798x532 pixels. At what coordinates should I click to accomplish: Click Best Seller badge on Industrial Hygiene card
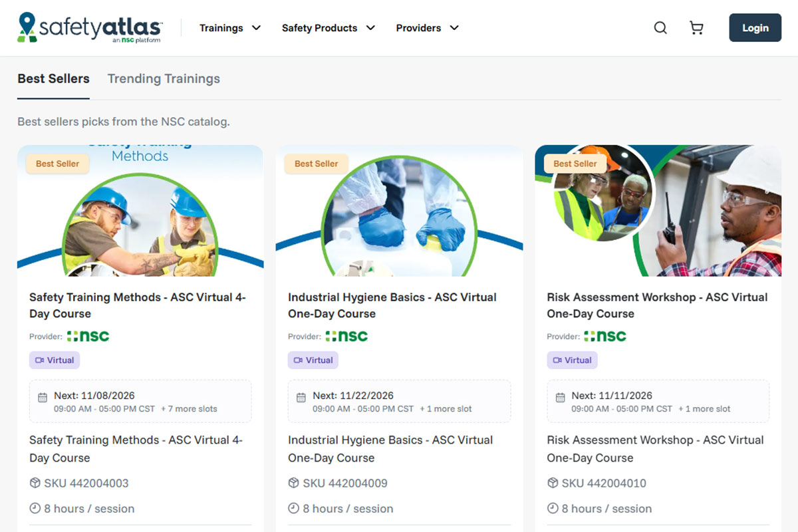(317, 164)
